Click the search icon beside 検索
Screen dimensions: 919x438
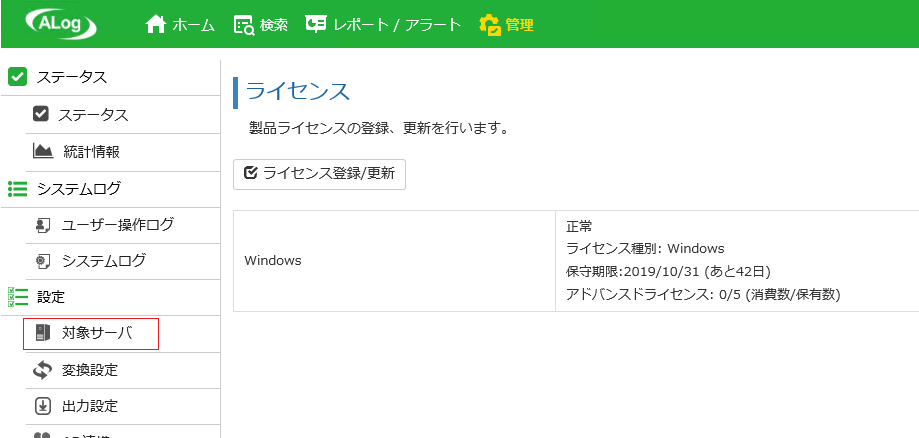click(x=244, y=25)
